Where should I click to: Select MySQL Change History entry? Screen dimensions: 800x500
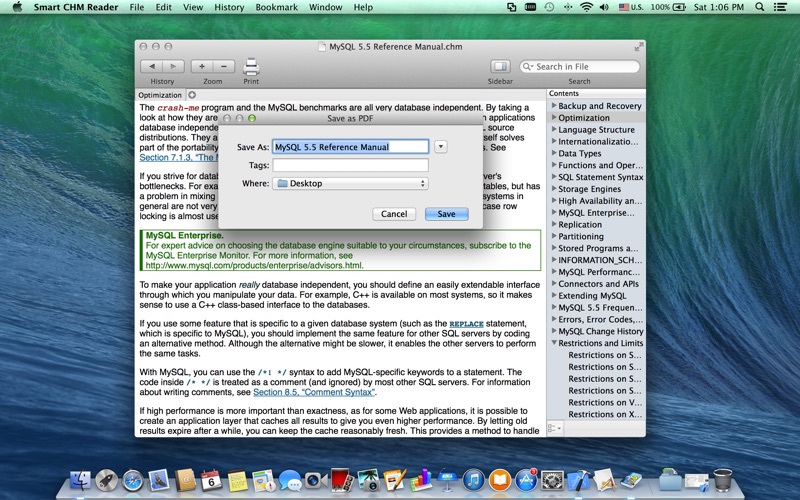click(601, 331)
